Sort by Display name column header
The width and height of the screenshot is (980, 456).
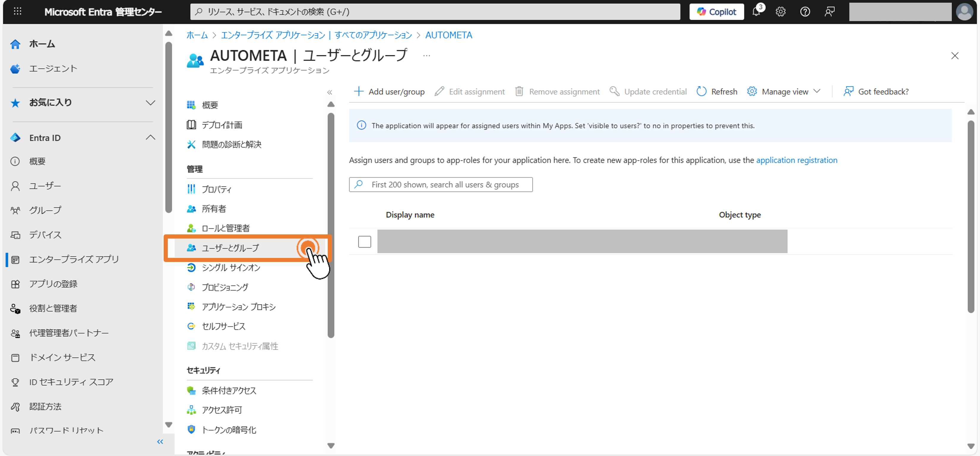tap(410, 215)
